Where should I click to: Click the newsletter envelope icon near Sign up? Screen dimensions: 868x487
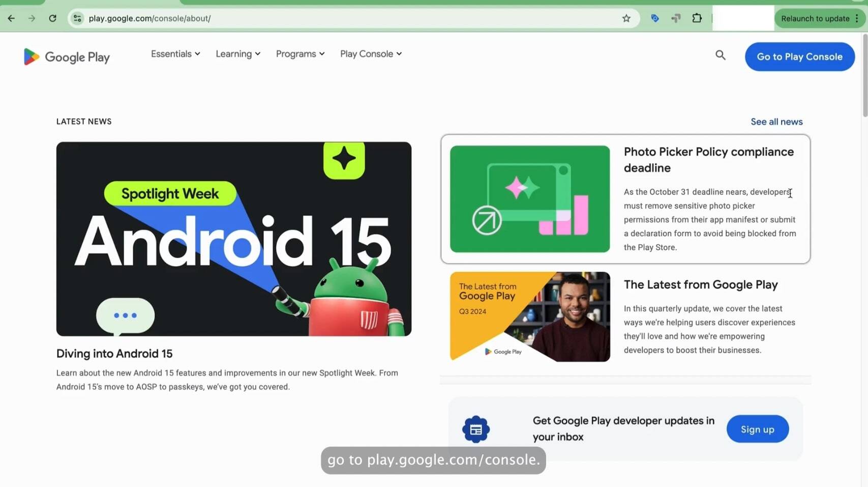tap(476, 429)
